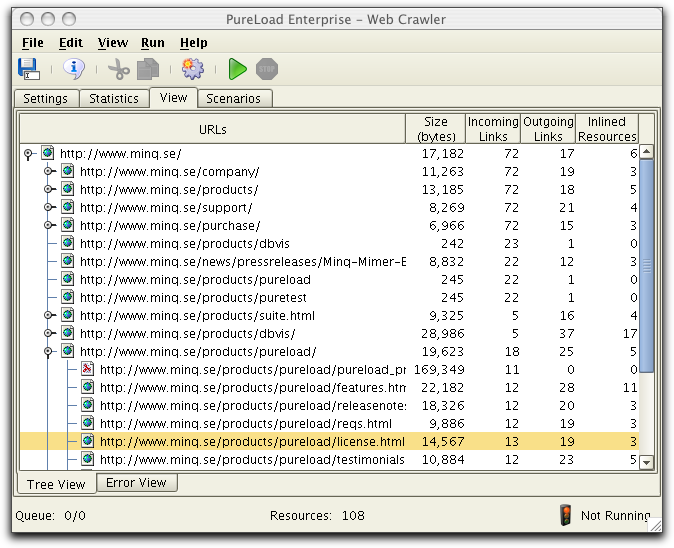The image size is (674, 548).
Task: Click the Queue: 0/0 status text
Action: (x=50, y=515)
